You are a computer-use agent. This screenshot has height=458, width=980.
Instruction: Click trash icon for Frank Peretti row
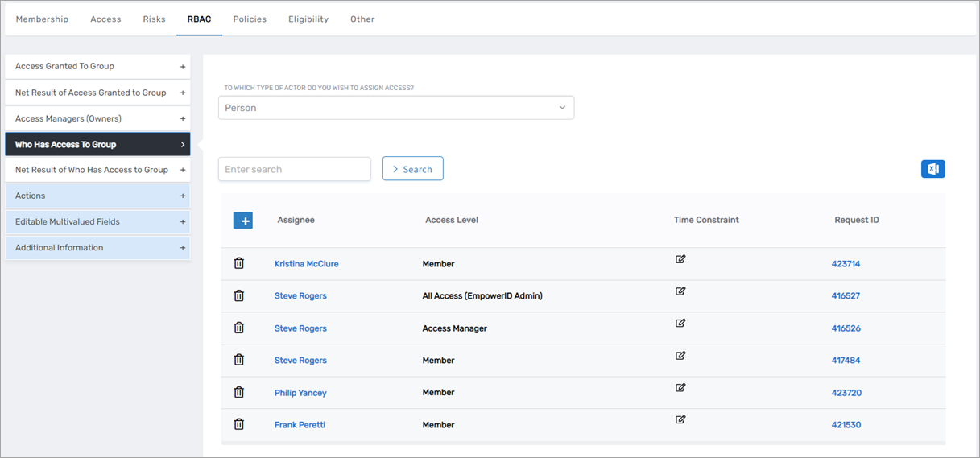[x=239, y=425]
